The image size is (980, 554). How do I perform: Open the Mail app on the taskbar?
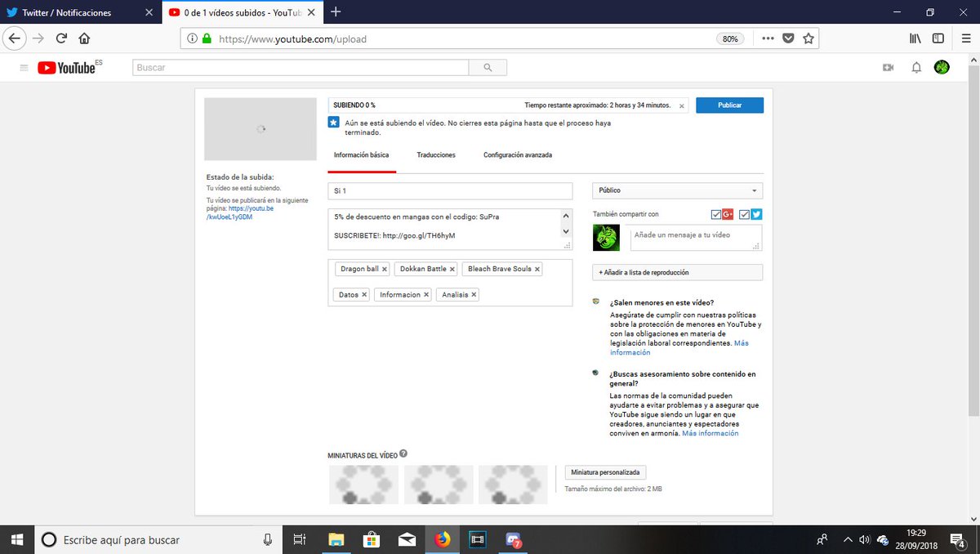click(407, 539)
